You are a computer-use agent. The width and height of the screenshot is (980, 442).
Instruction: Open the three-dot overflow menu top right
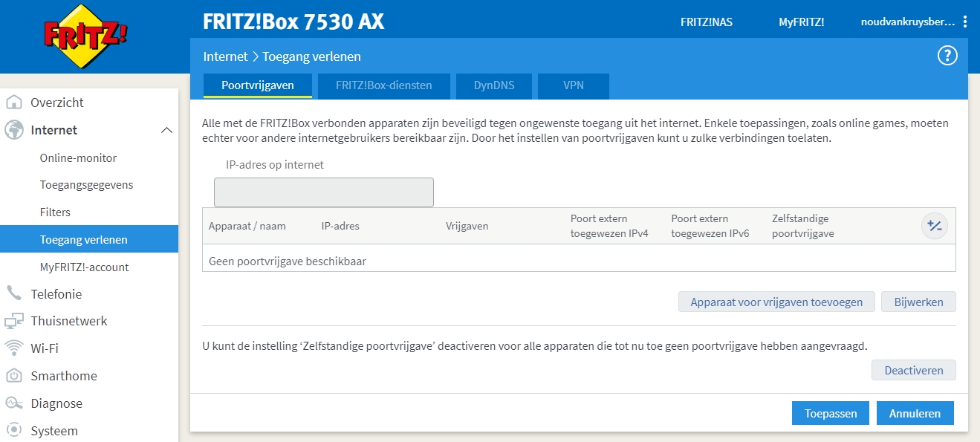(x=964, y=22)
